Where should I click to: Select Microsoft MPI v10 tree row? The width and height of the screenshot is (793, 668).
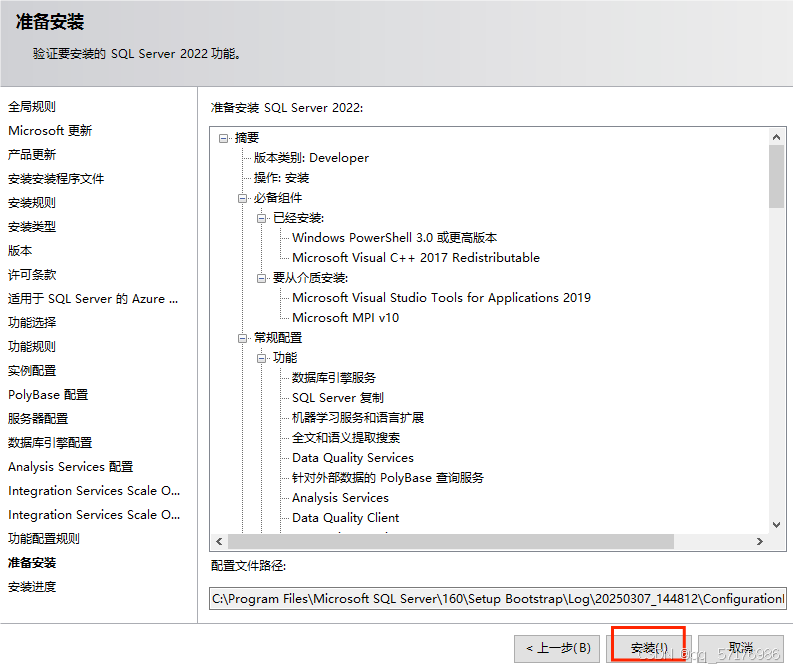345,318
